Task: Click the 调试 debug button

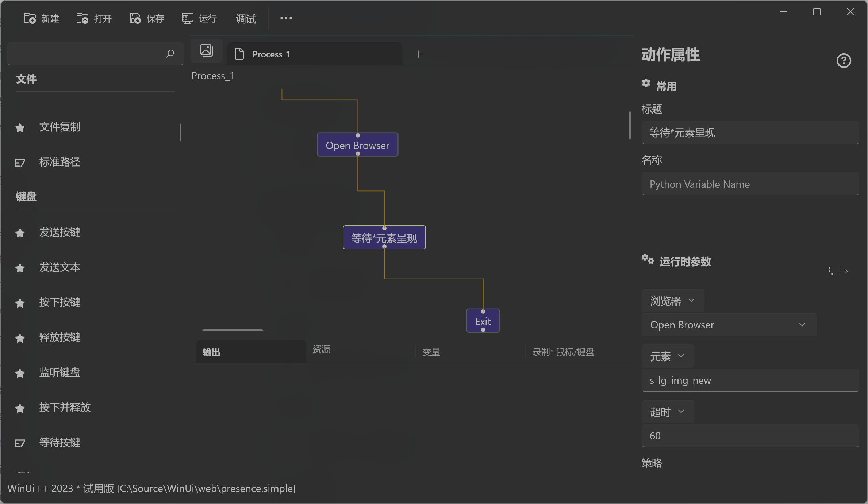Action: click(246, 18)
